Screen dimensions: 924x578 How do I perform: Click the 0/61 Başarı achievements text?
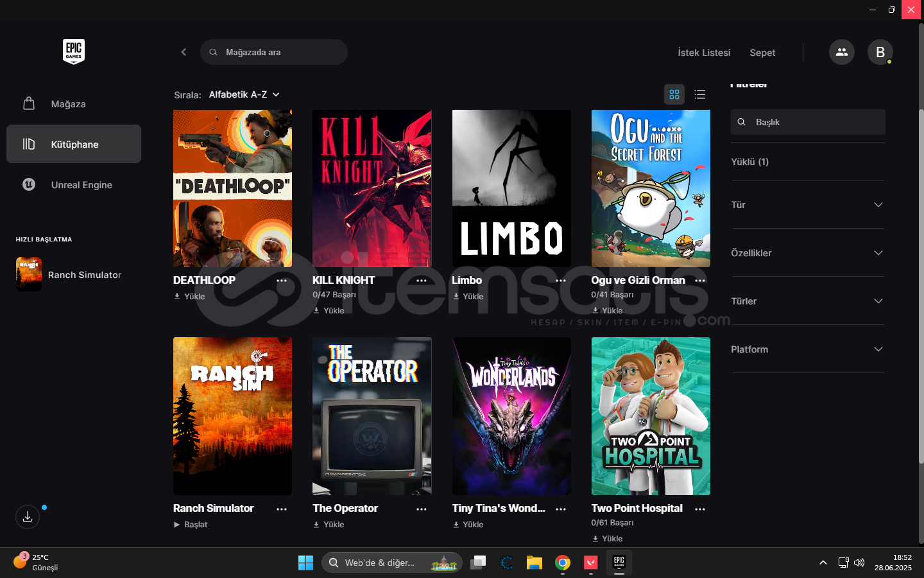[612, 523]
